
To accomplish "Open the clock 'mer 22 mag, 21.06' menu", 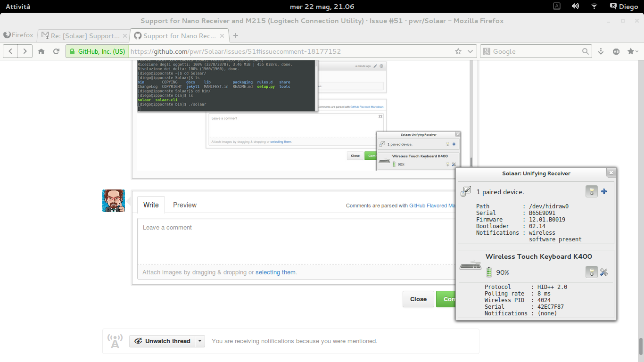I will [x=322, y=7].
